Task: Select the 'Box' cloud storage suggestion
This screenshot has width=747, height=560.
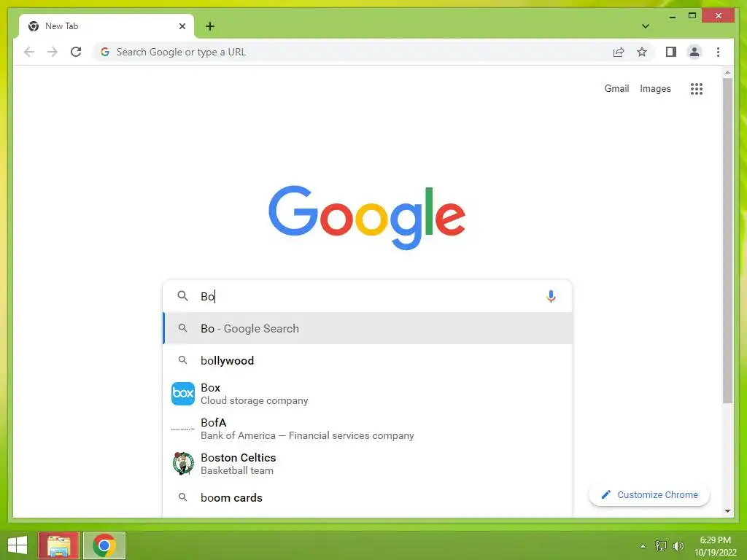Action: click(x=368, y=394)
